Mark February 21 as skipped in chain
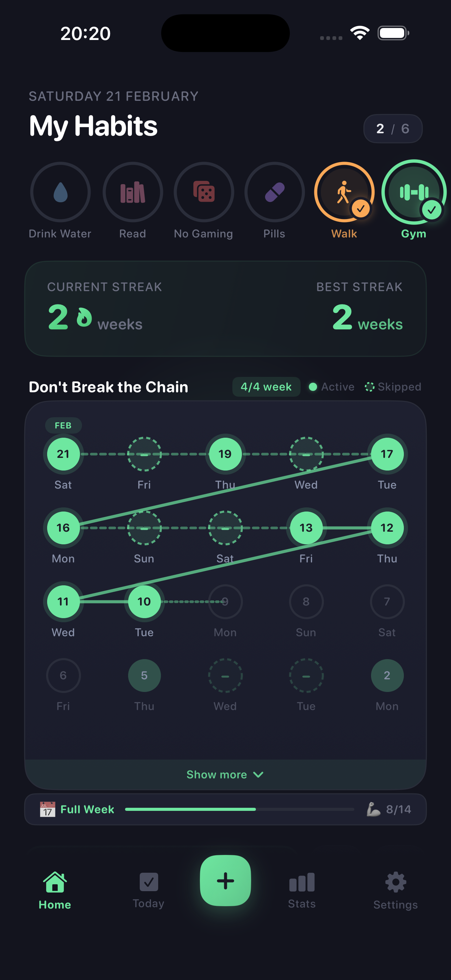The width and height of the screenshot is (451, 980). 63,454
